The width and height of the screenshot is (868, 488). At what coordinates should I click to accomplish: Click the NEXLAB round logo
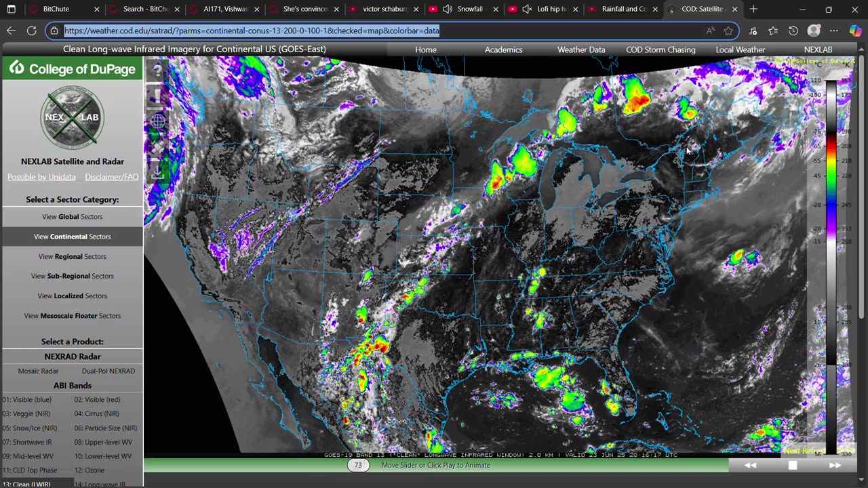73,117
